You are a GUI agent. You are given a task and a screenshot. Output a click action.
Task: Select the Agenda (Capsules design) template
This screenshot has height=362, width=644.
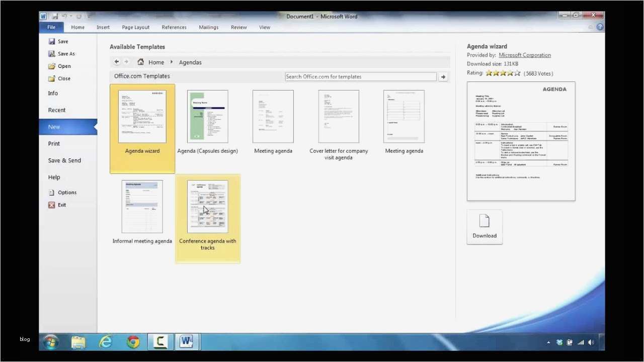point(207,122)
